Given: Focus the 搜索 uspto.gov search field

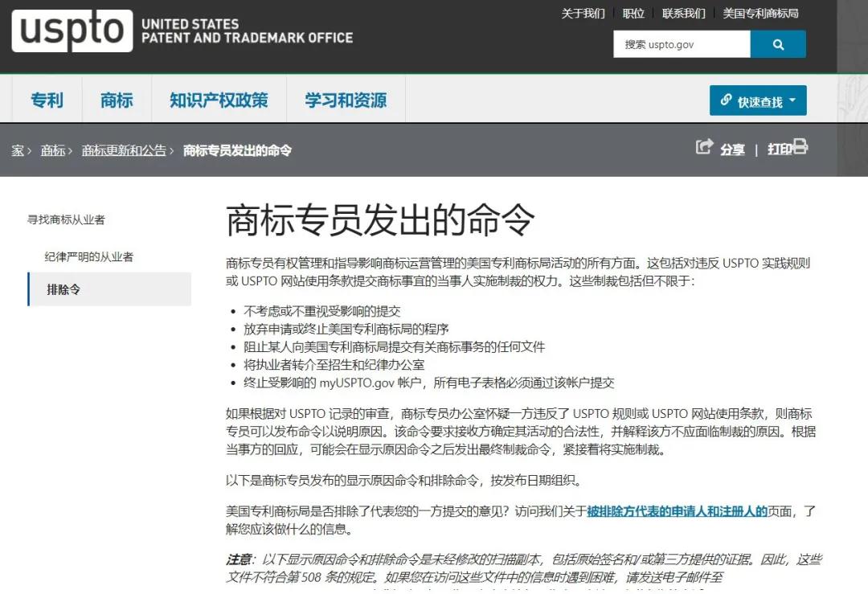Looking at the screenshot, I should pyautogui.click(x=682, y=44).
